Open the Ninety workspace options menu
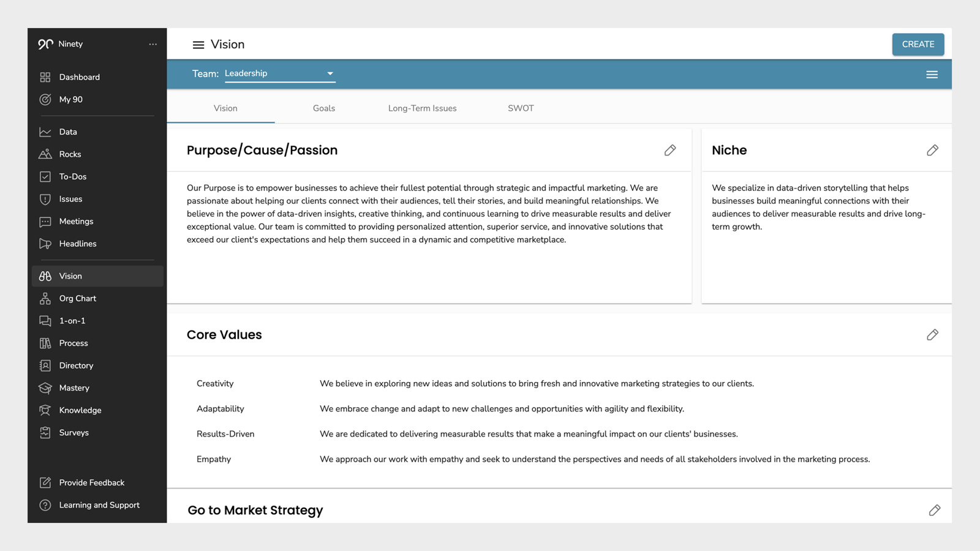The height and width of the screenshot is (551, 980). coord(153,43)
